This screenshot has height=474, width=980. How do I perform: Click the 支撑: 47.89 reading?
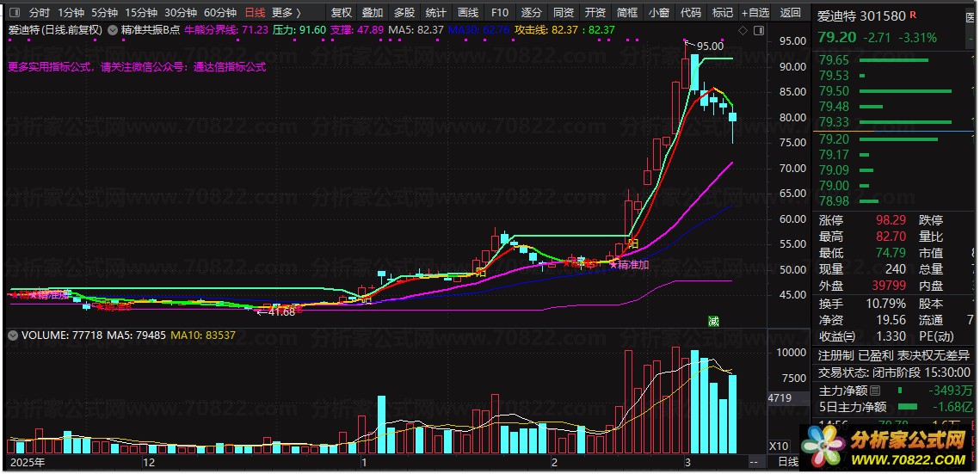point(357,29)
